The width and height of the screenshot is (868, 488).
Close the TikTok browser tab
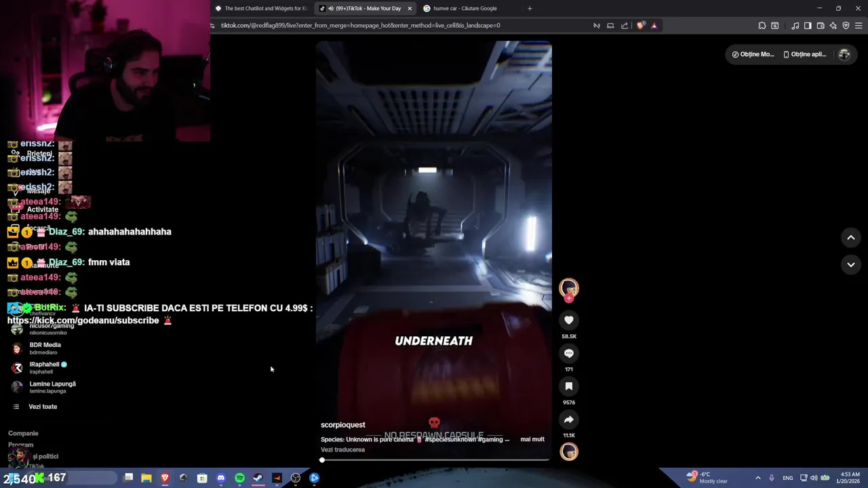click(410, 8)
